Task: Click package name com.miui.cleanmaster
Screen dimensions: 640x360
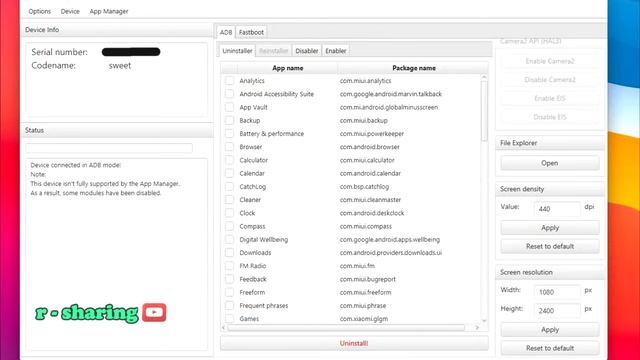Action: [370, 200]
